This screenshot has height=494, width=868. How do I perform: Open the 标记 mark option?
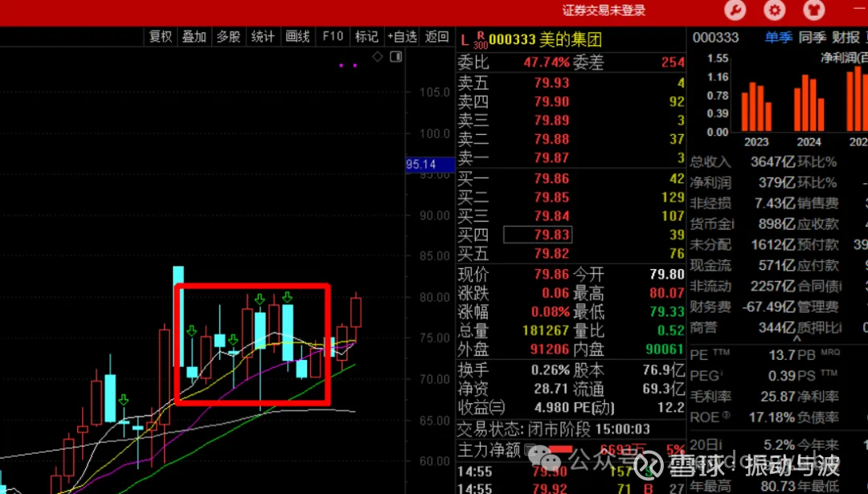pyautogui.click(x=366, y=36)
